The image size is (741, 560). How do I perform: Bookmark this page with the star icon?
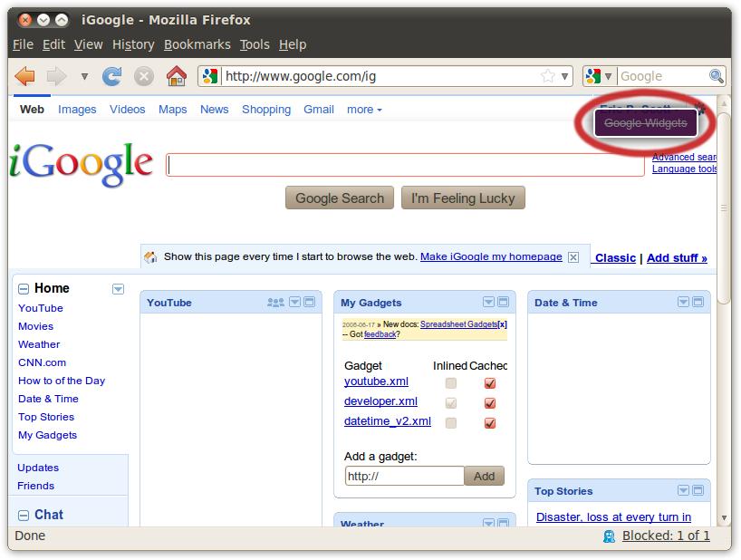click(548, 76)
